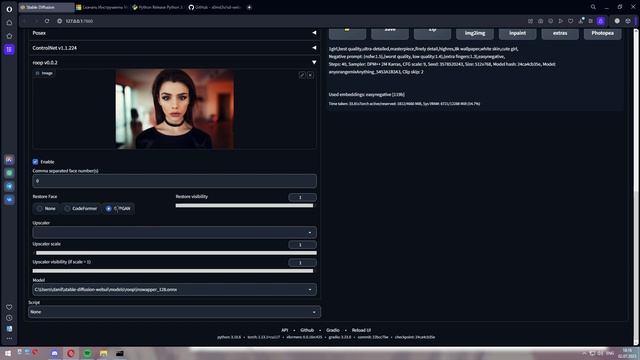
Task: Click the Upscaler visibility number box
Action: [x=302, y=263]
